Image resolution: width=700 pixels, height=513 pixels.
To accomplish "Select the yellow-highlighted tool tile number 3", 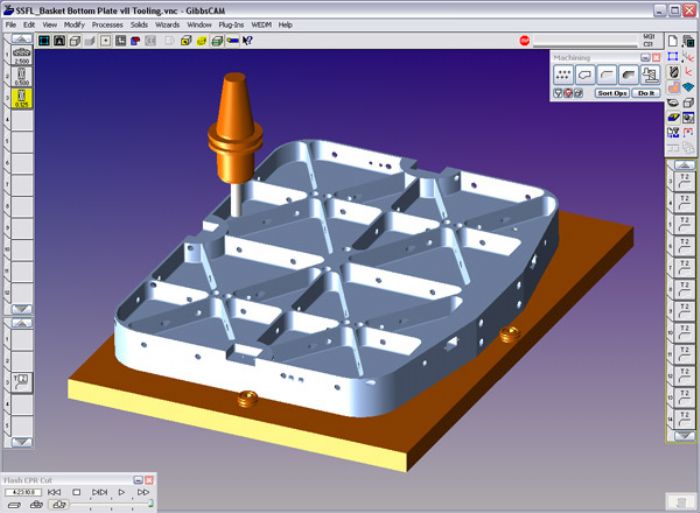I will 21,98.
